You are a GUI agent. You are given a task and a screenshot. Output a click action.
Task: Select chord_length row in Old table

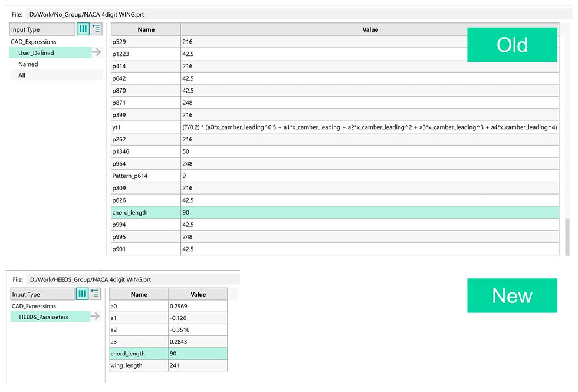[335, 212]
